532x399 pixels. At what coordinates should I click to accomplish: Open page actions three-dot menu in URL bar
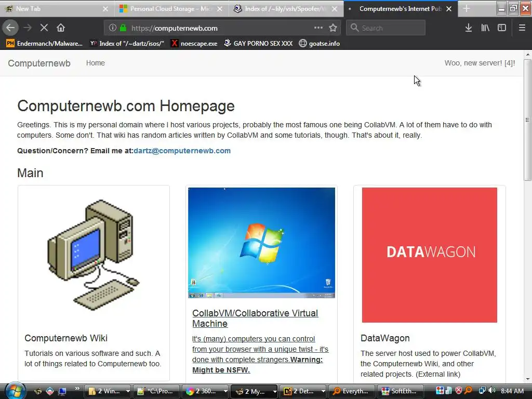318,28
